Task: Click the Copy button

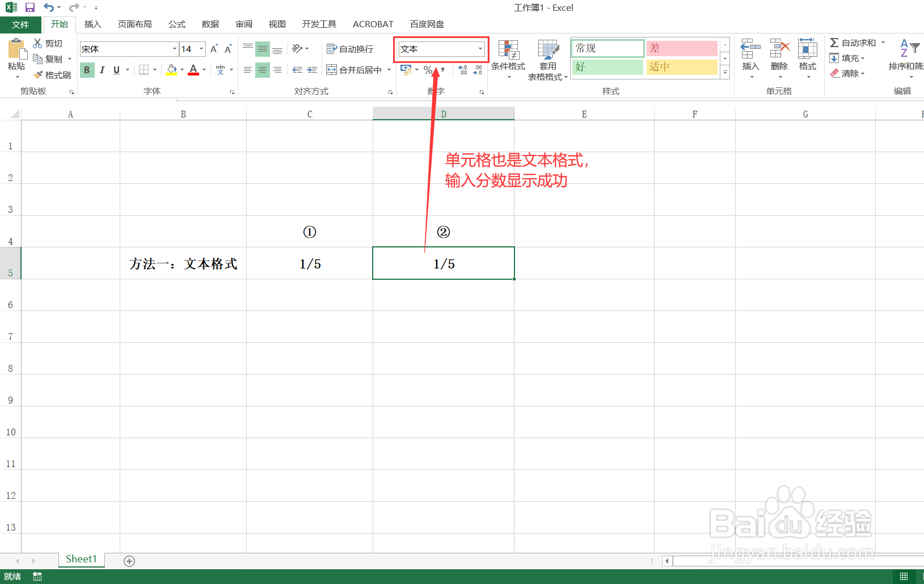Action: coord(49,59)
